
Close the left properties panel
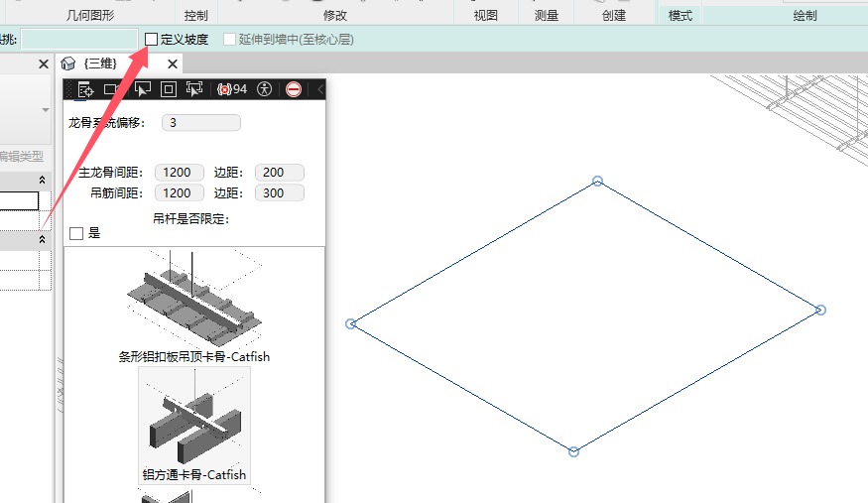pos(43,63)
